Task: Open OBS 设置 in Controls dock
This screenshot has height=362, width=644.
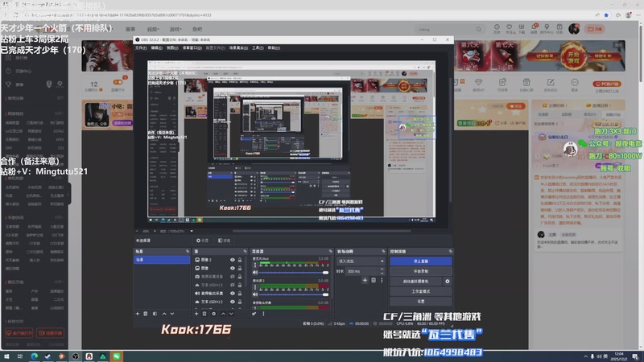Action: (x=420, y=301)
